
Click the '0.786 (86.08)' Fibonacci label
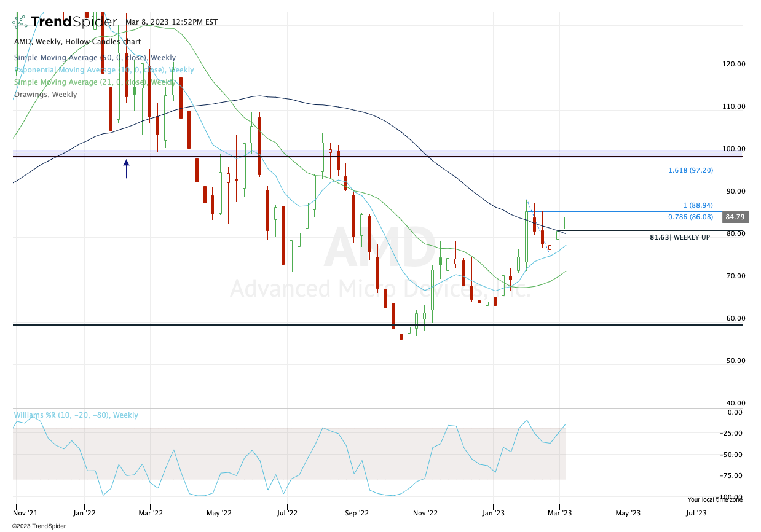pyautogui.click(x=691, y=217)
